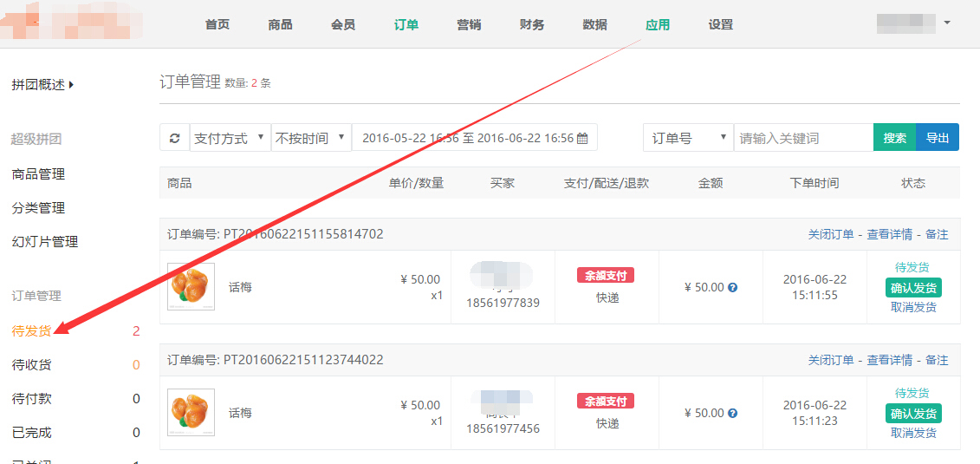This screenshot has width=980, height=464.
Task: Click the refresh icon in filter bar
Action: (174, 138)
